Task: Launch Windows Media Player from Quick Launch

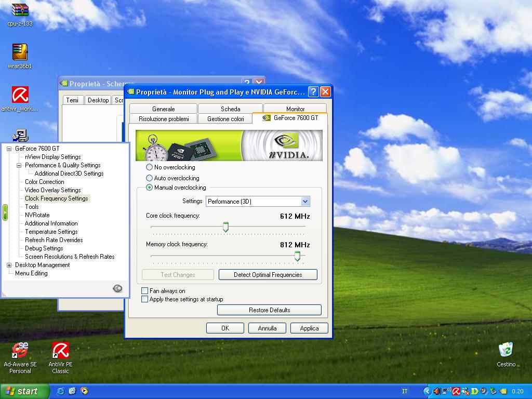Action: pyautogui.click(x=84, y=391)
